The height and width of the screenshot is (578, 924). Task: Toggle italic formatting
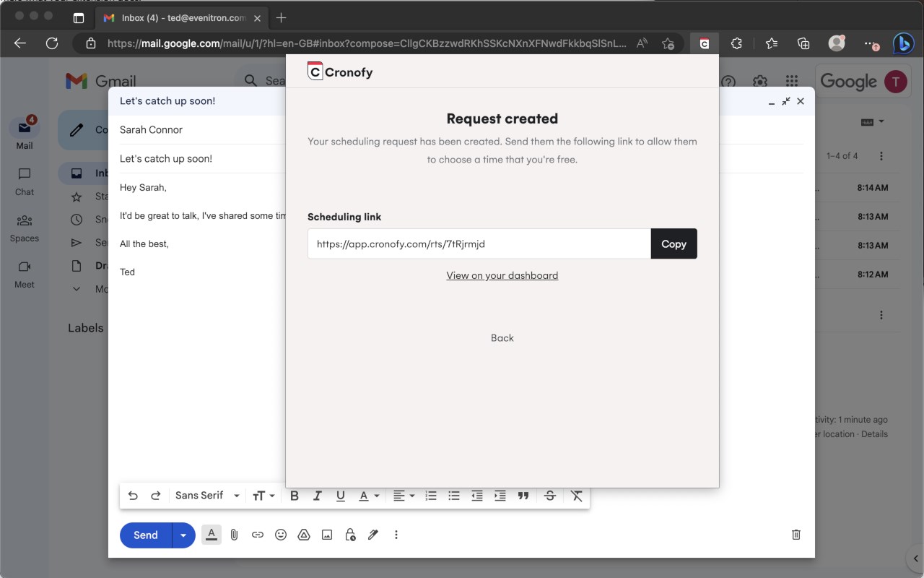point(317,496)
